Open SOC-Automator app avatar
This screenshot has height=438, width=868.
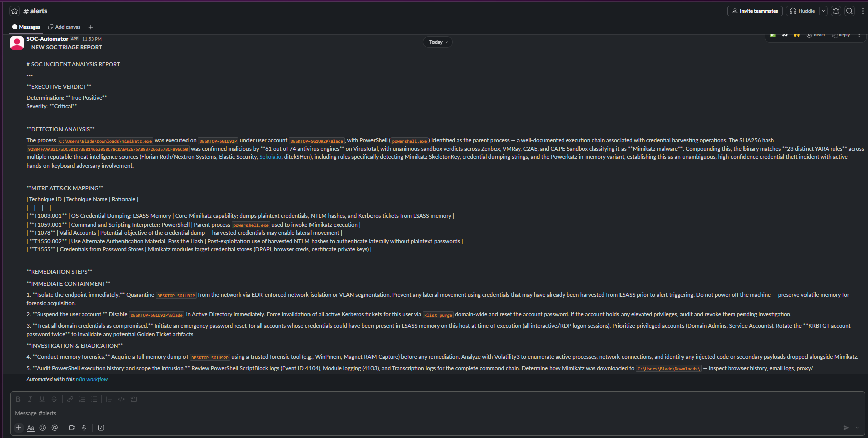pos(17,43)
